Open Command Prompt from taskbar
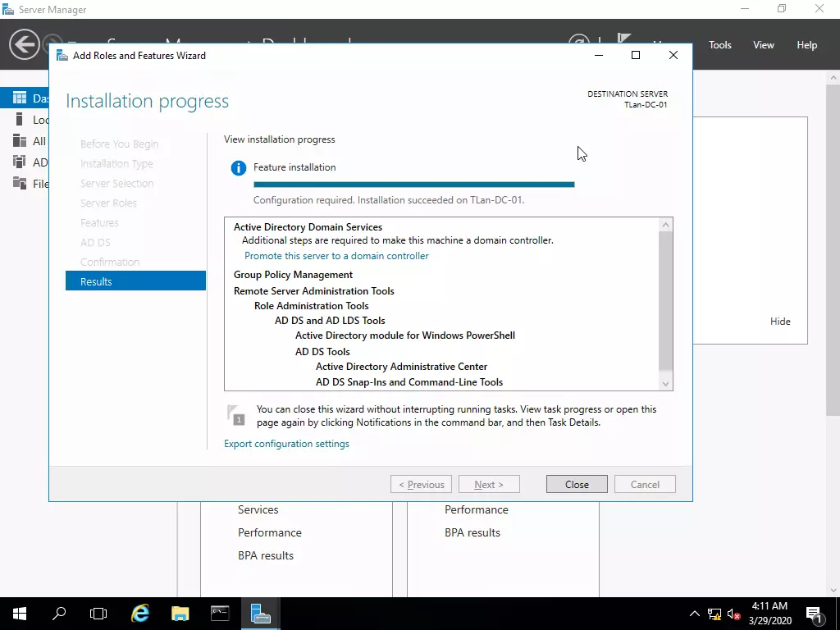This screenshot has width=840, height=630. tap(220, 614)
